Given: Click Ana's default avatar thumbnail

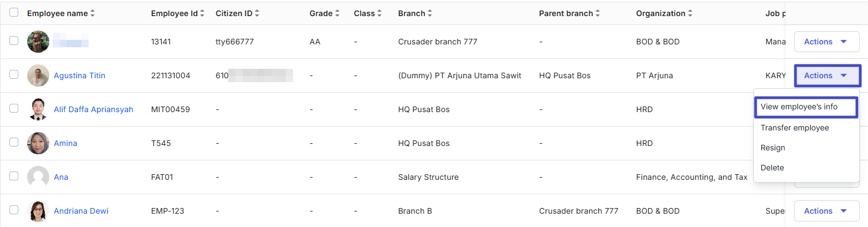Looking at the screenshot, I should 38,177.
